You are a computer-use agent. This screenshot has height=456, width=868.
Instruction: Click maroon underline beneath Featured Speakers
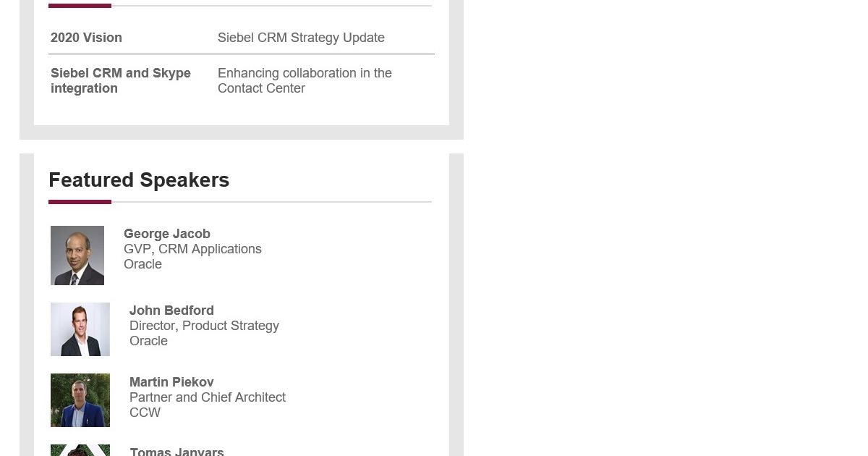point(80,202)
